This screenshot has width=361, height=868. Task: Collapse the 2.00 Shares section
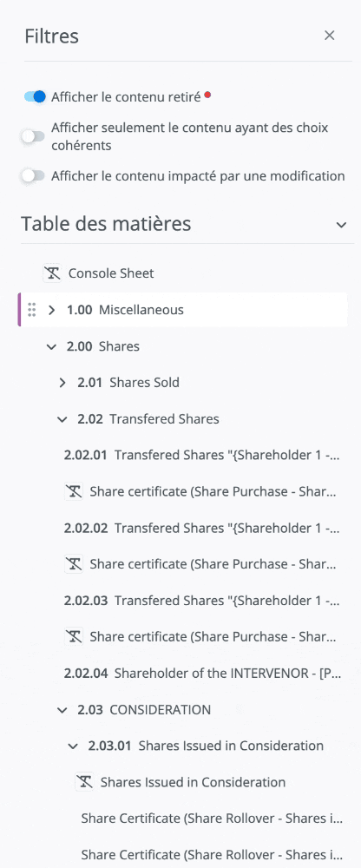pos(51,346)
